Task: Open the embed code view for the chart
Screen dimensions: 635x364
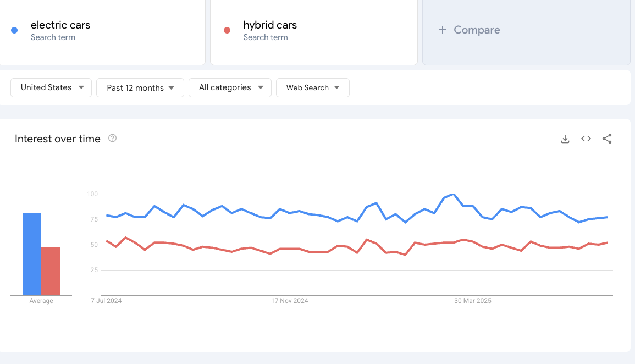Action: point(586,139)
